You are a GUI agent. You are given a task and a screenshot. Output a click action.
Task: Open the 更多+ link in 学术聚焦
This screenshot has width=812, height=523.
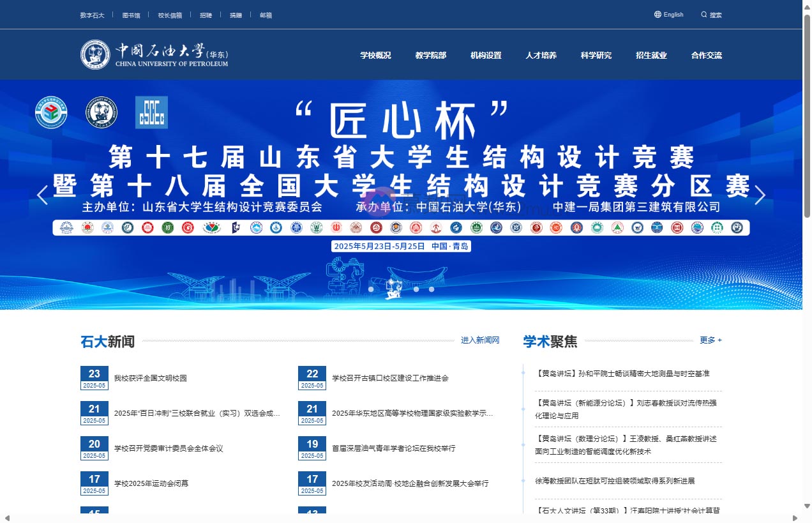point(710,340)
